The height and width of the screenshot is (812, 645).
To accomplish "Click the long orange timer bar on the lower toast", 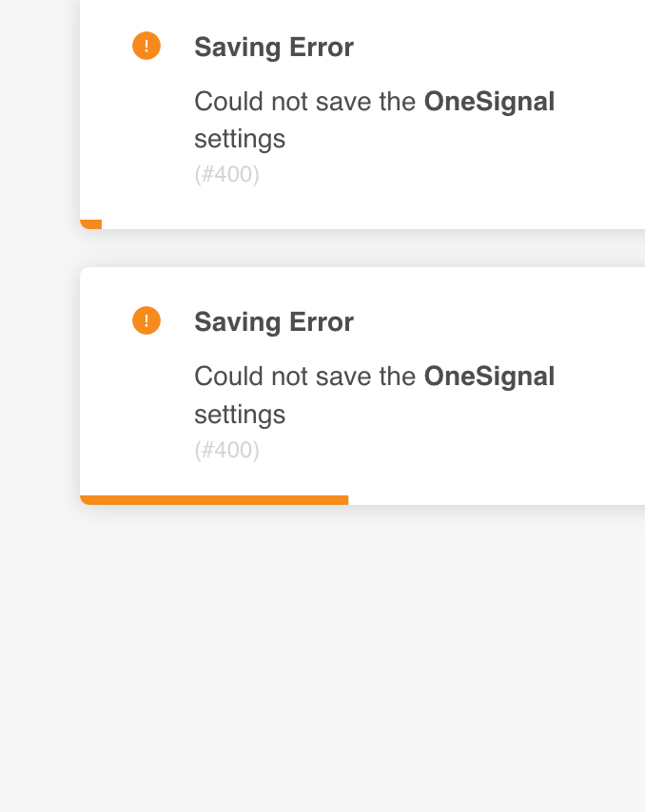I will (214, 500).
